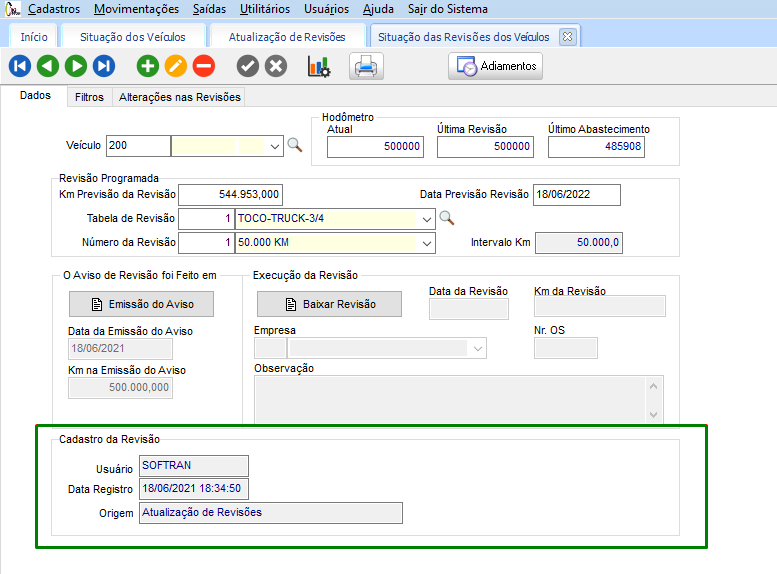This screenshot has height=574, width=777.
Task: Click Km na Emissão do Aviso field
Action: [120, 388]
